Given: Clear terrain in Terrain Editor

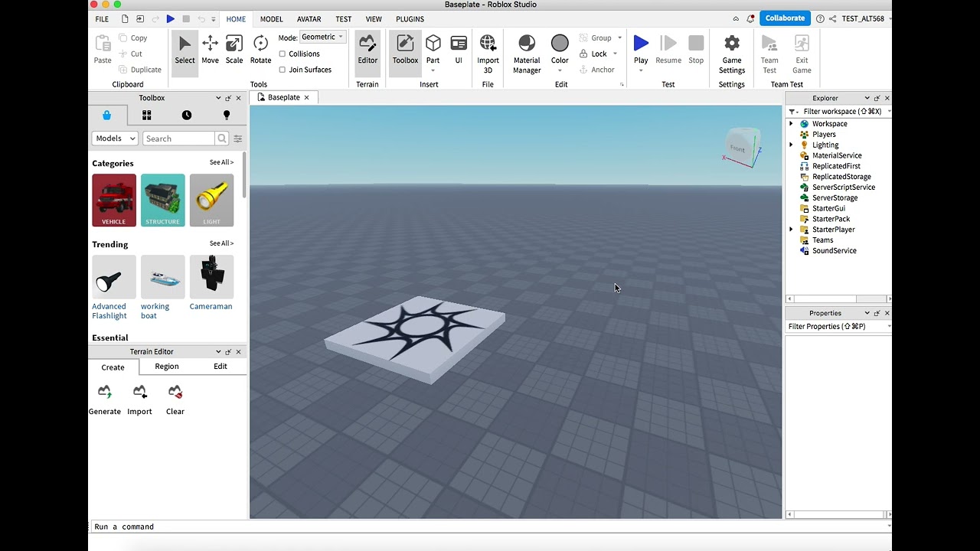Looking at the screenshot, I should click(x=175, y=400).
